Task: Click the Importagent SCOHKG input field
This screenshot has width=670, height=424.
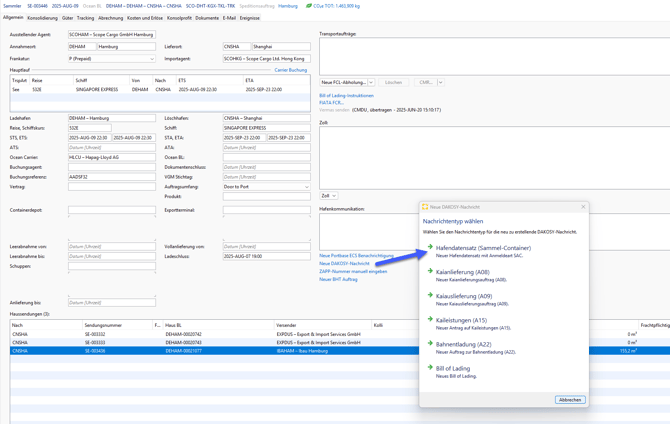Action: coord(267,59)
